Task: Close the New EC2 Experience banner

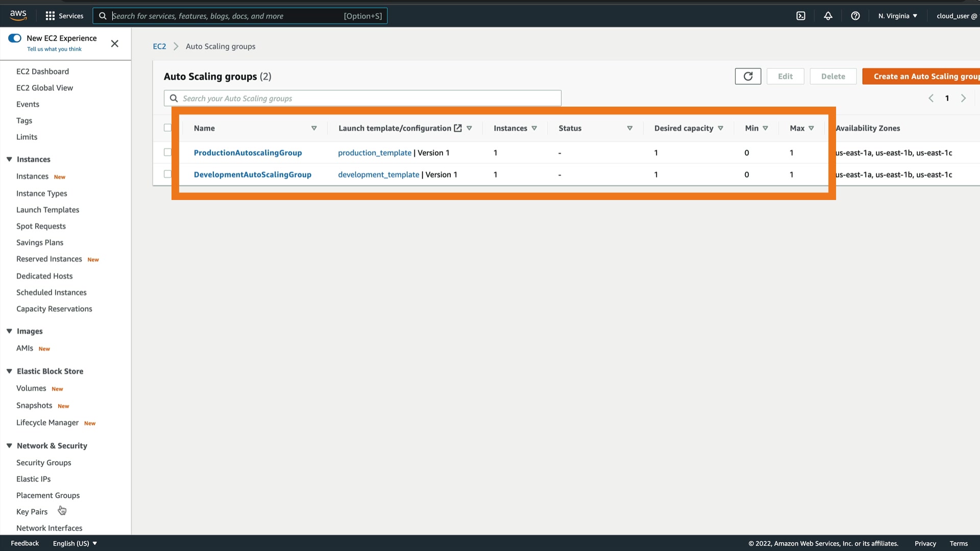Action: [115, 43]
